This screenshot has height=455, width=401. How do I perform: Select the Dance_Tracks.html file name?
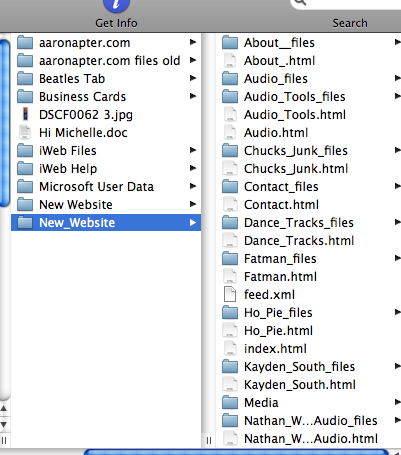click(x=299, y=241)
